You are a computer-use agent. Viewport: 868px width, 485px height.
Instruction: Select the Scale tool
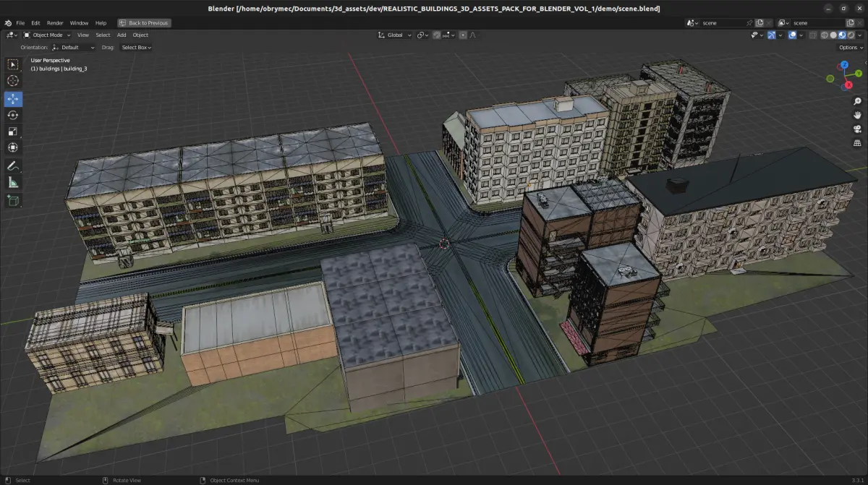[x=13, y=132]
